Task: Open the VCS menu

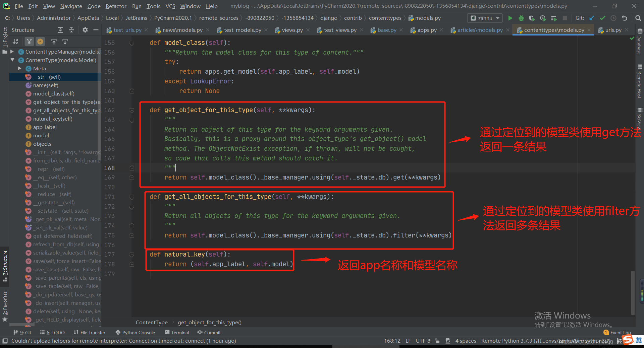Action: pos(170,6)
